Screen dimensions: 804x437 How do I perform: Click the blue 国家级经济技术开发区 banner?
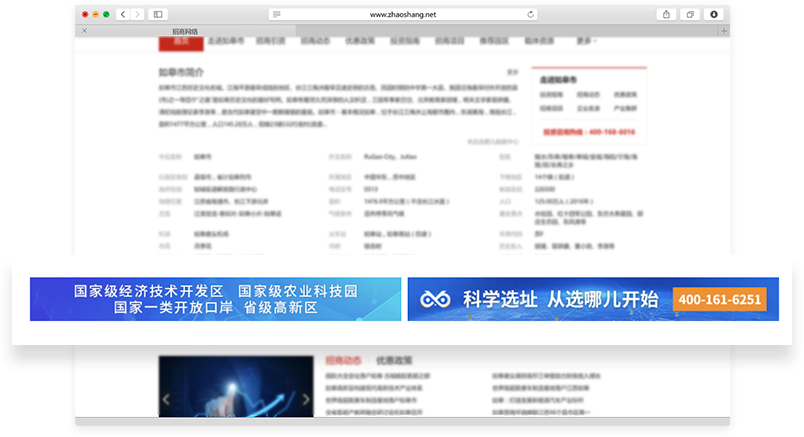pyautogui.click(x=215, y=299)
